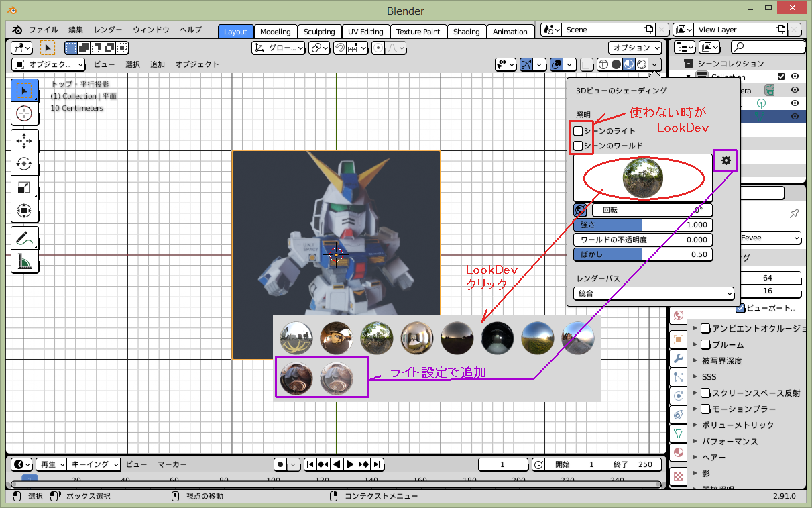Select the Rotate tool
812x508 pixels.
(25, 164)
